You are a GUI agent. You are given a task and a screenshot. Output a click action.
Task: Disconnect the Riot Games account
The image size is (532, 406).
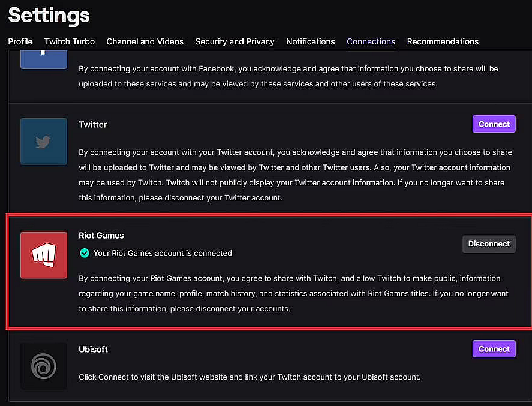pos(489,244)
